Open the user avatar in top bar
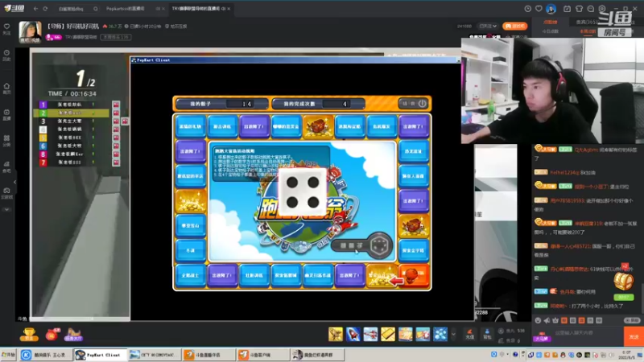This screenshot has height=362, width=644. (551, 9)
